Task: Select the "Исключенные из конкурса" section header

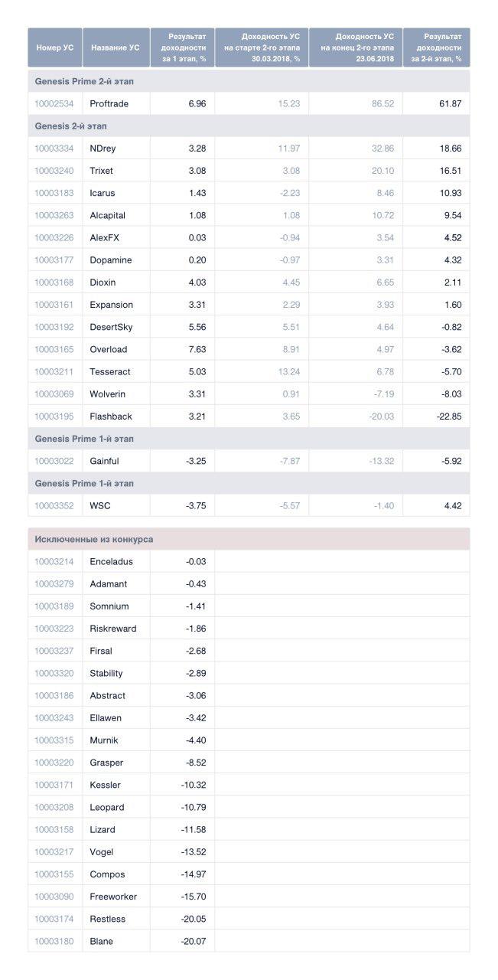Action: pyautogui.click(x=93, y=539)
